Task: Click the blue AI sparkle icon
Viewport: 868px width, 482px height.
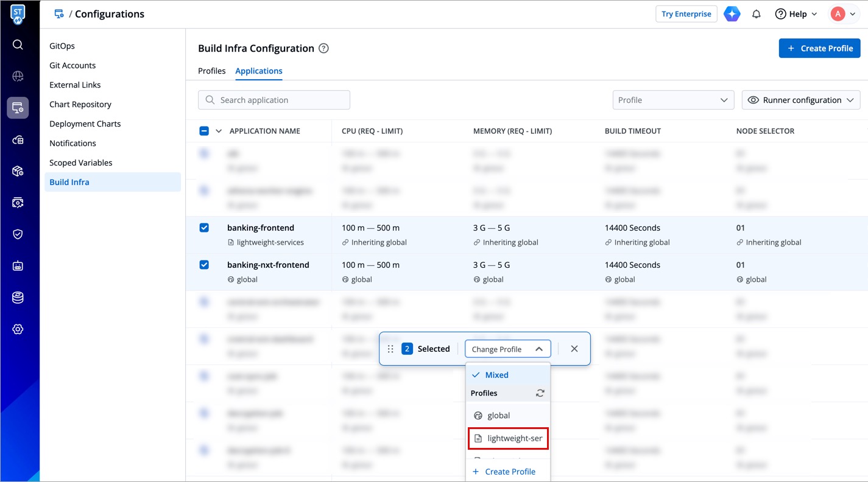Action: [x=732, y=14]
